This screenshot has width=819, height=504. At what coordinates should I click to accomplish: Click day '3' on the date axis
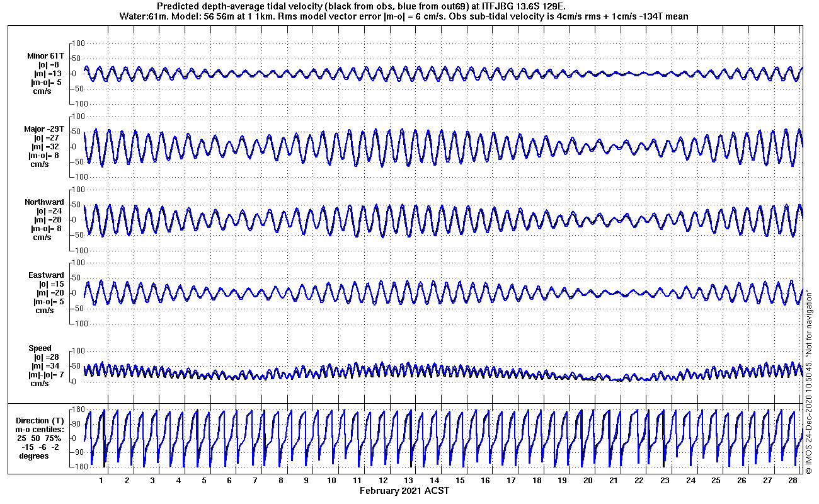pos(152,481)
